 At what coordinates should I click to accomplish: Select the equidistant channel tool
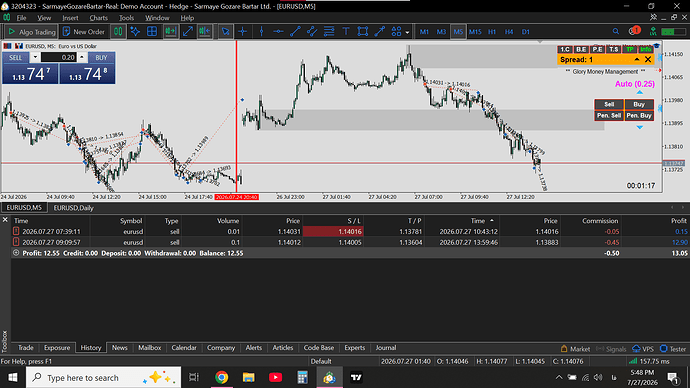click(312, 32)
